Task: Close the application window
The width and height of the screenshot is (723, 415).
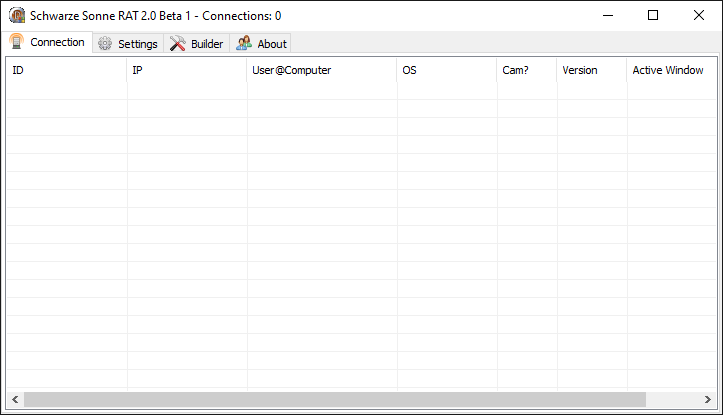Action: (699, 15)
